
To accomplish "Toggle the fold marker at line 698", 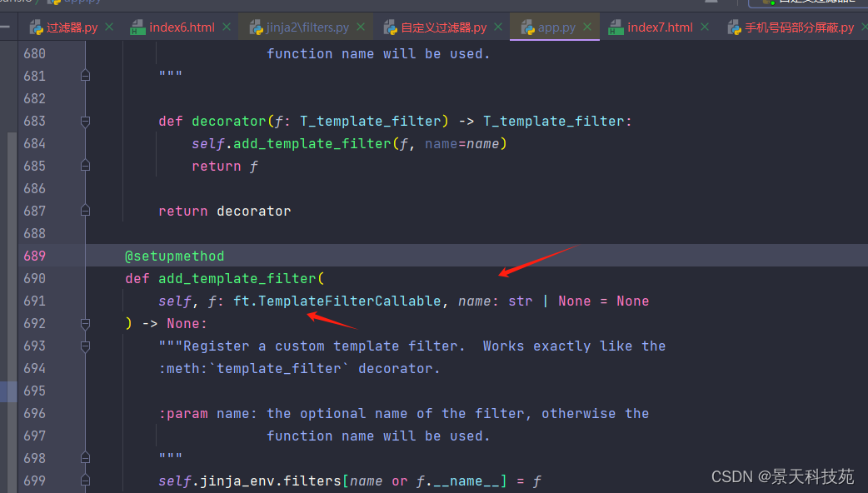I will pos(85,459).
